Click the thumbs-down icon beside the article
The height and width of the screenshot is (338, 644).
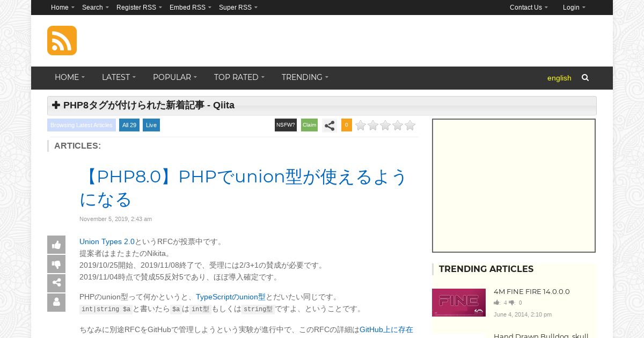(56, 264)
